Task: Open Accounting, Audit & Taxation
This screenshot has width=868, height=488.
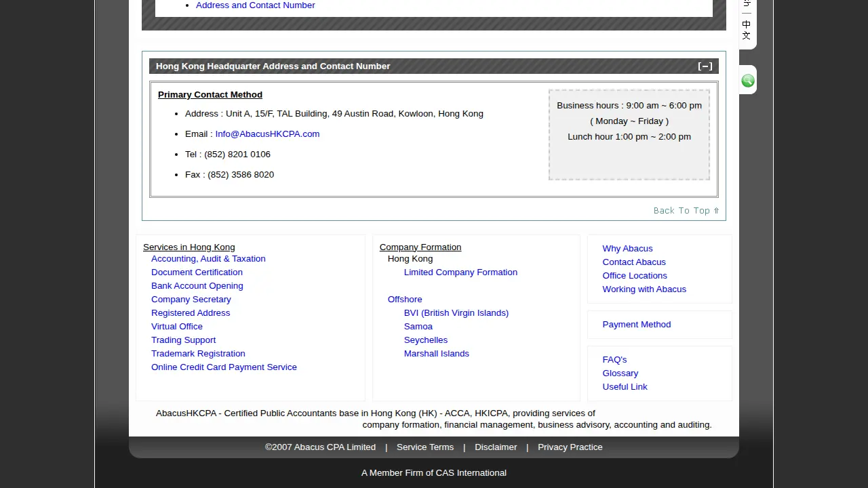Action: click(208, 259)
